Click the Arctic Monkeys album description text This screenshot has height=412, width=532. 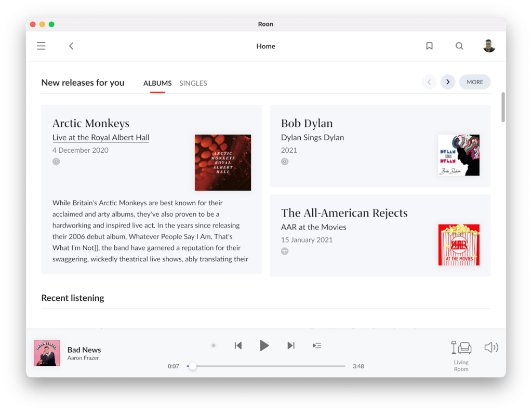click(x=150, y=231)
